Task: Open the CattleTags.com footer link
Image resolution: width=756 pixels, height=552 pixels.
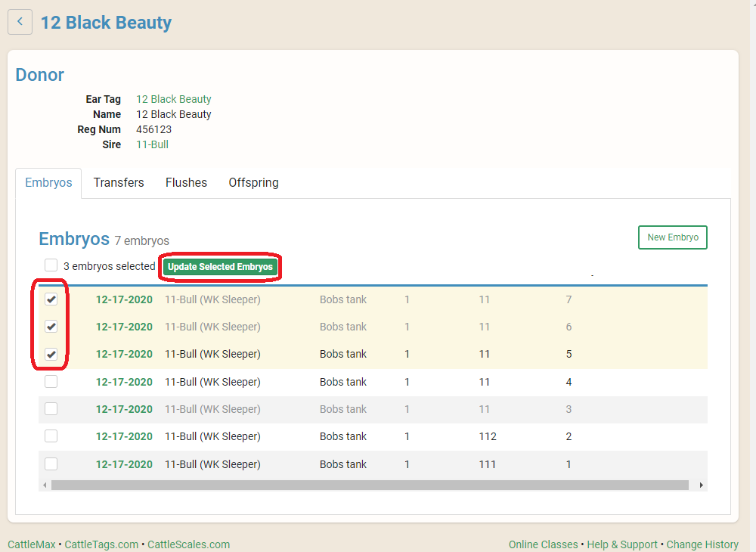Action: [101, 544]
